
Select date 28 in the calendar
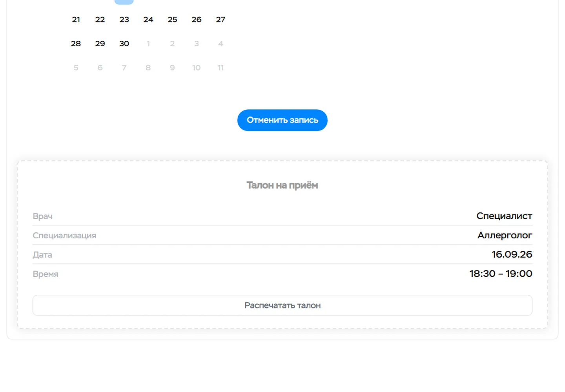[x=76, y=44]
